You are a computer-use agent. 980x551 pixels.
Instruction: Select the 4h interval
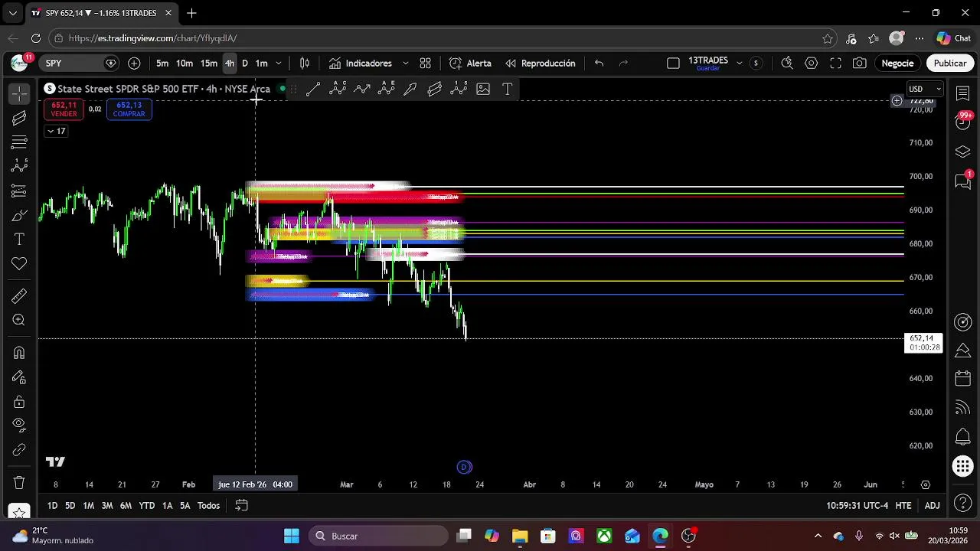(x=230, y=64)
